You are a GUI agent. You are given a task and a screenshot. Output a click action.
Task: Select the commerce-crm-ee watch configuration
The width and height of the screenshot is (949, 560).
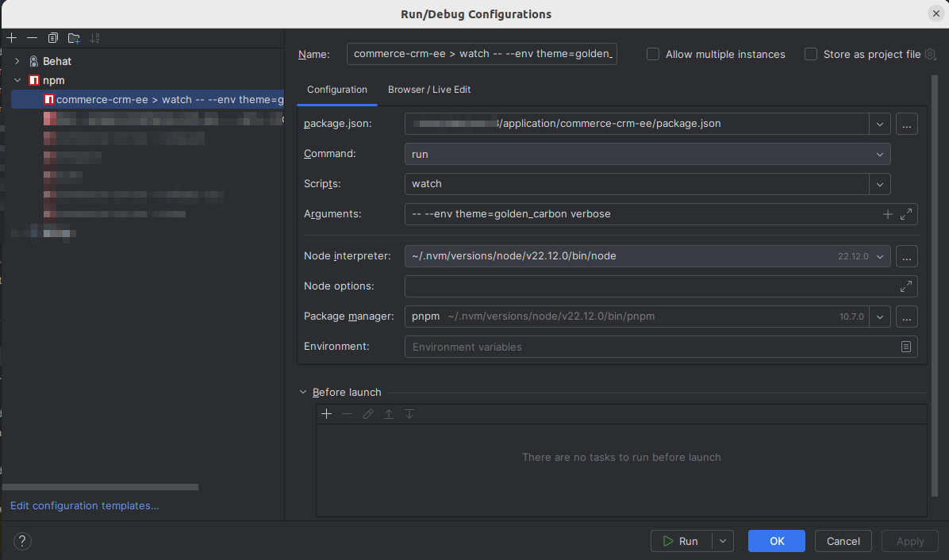148,100
